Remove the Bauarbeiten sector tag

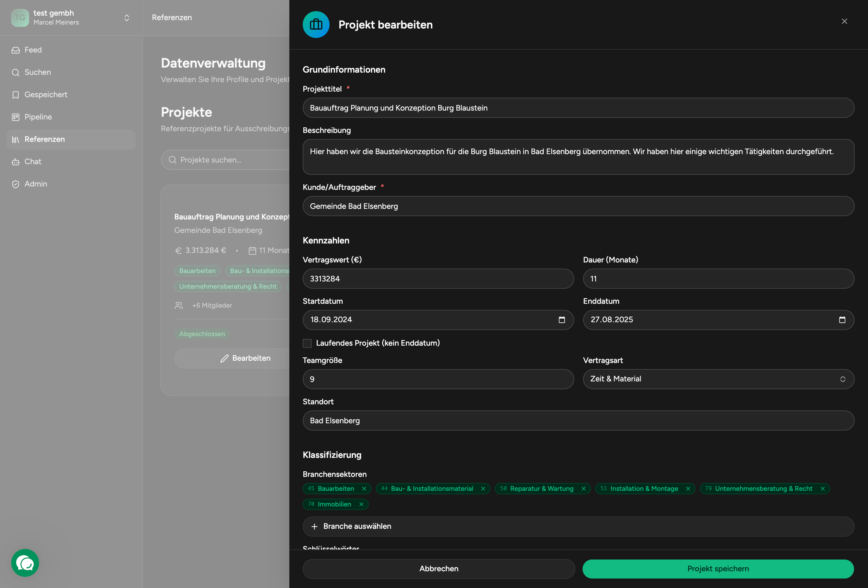tap(364, 488)
